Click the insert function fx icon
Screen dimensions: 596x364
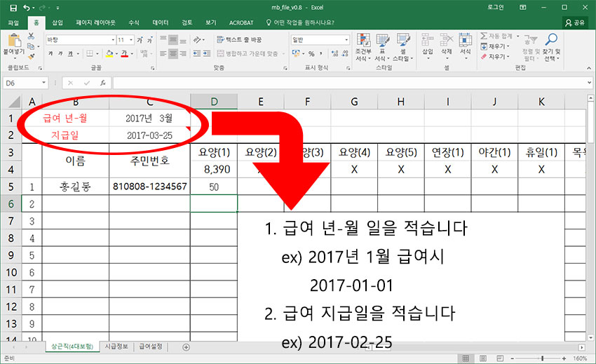click(x=102, y=83)
